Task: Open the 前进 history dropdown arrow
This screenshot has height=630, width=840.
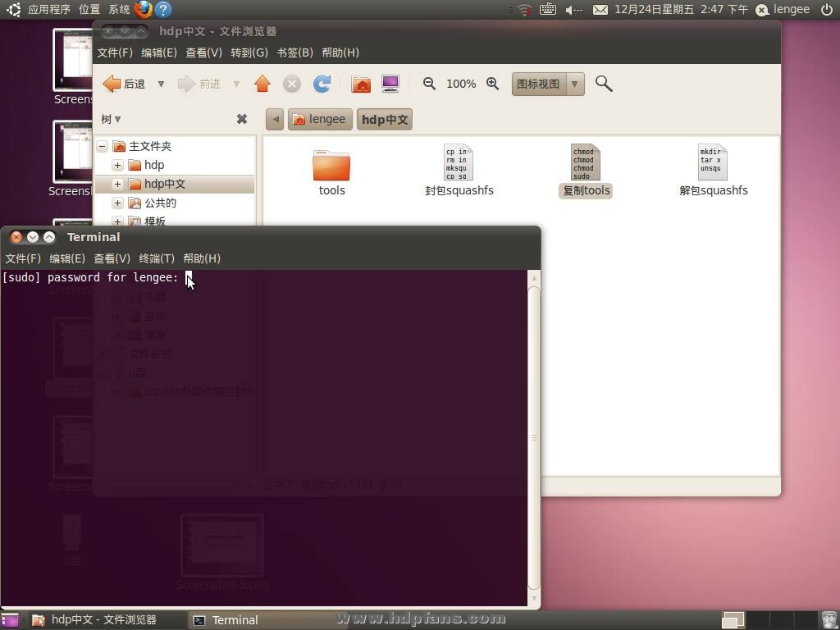Action: [236, 84]
